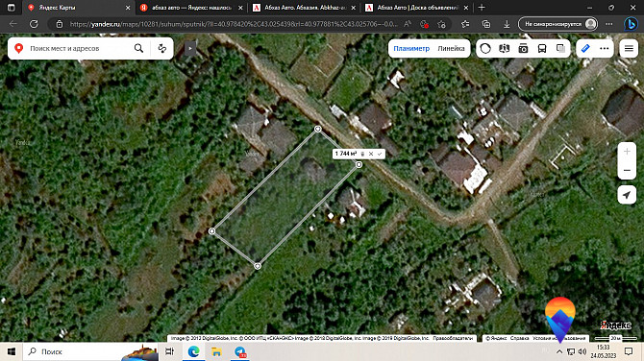Open the browser tab actions menu icon
The image size is (644, 361).
coord(12,8)
